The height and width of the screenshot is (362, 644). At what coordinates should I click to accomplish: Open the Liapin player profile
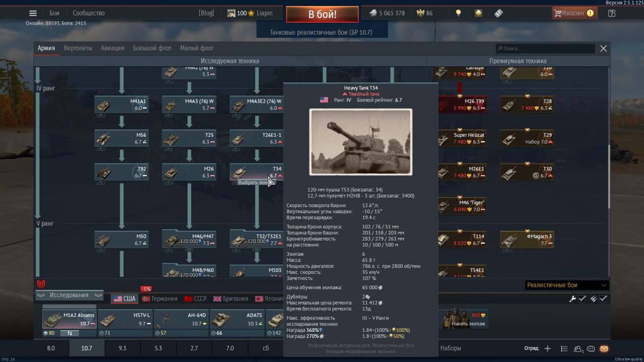pyautogui.click(x=250, y=13)
